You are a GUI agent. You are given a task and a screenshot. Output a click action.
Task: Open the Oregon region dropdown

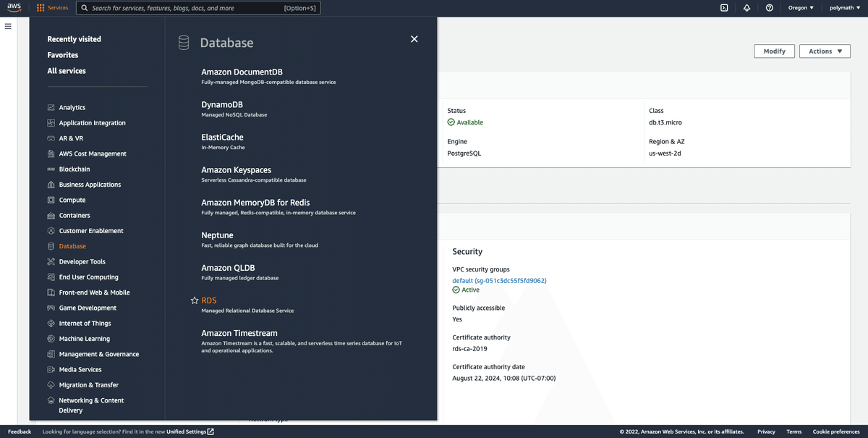[x=801, y=8]
